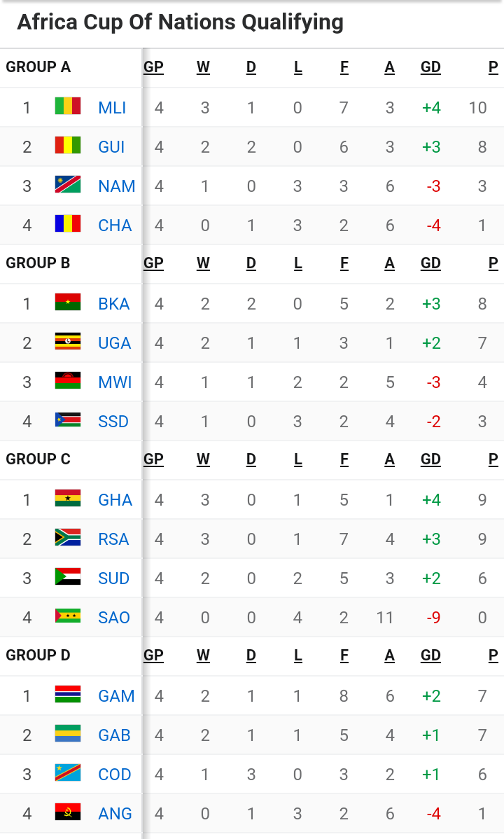Click the South Africa flag icon
The width and height of the screenshot is (504, 839).
pyautogui.click(x=68, y=538)
